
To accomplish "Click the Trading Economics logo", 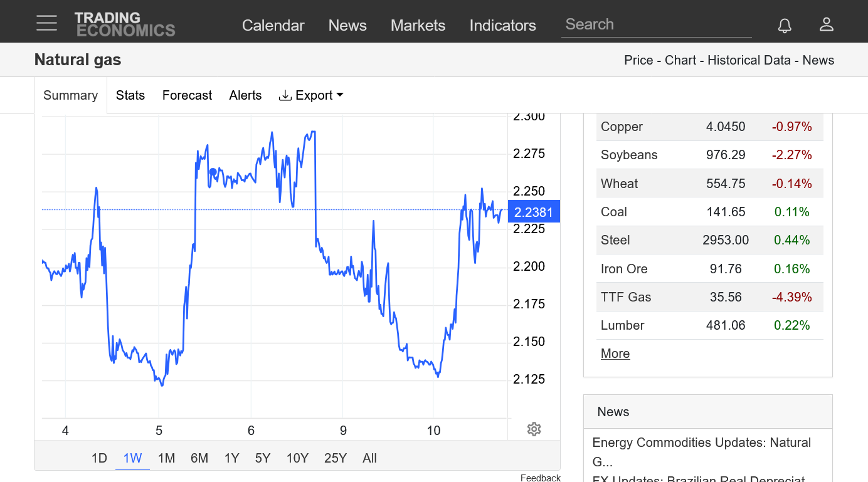I will point(125,24).
